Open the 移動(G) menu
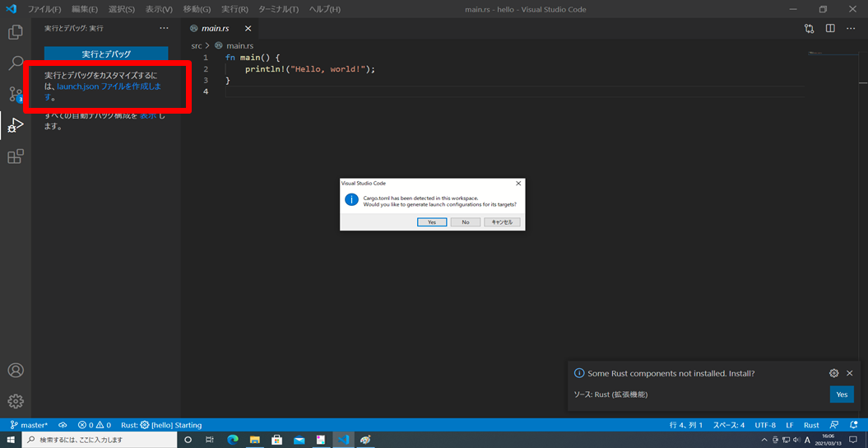Screen dimensions: 868x448 pos(197,9)
